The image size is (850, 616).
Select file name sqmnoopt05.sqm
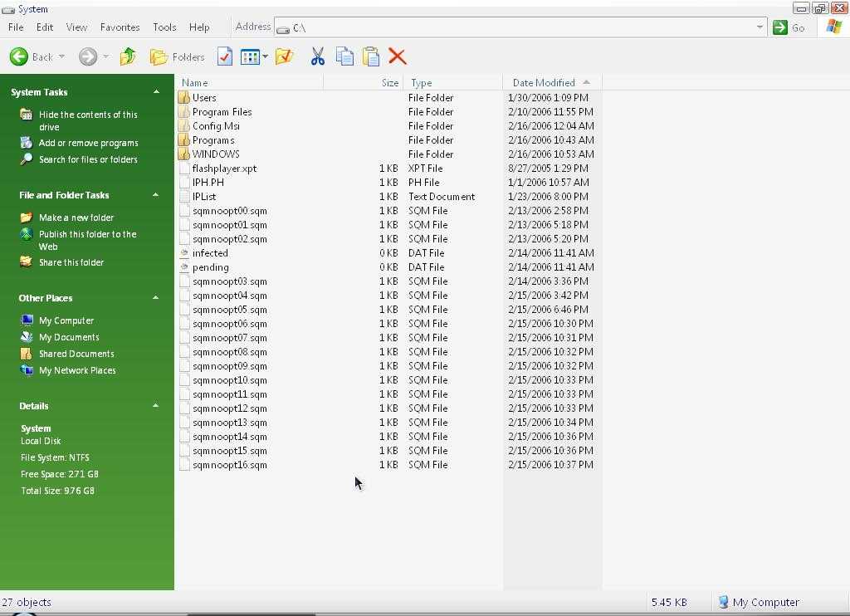(229, 310)
